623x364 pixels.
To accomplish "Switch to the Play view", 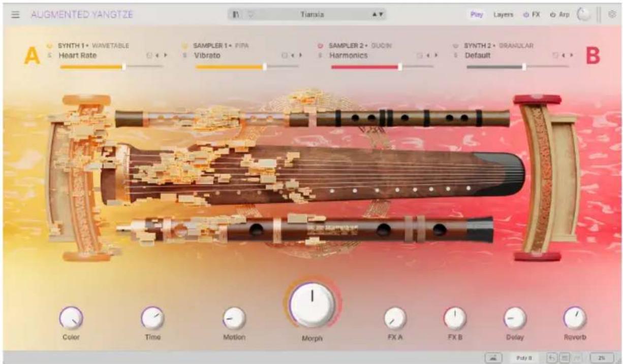I will click(x=477, y=15).
